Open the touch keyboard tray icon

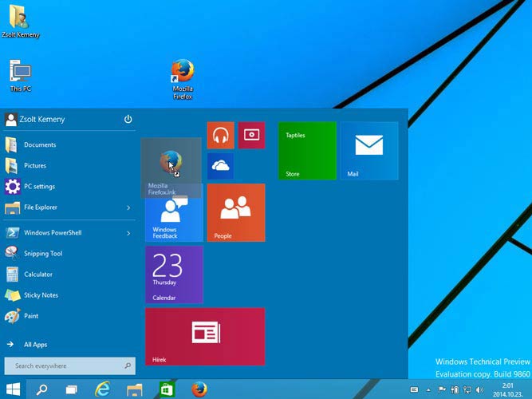pos(414,389)
